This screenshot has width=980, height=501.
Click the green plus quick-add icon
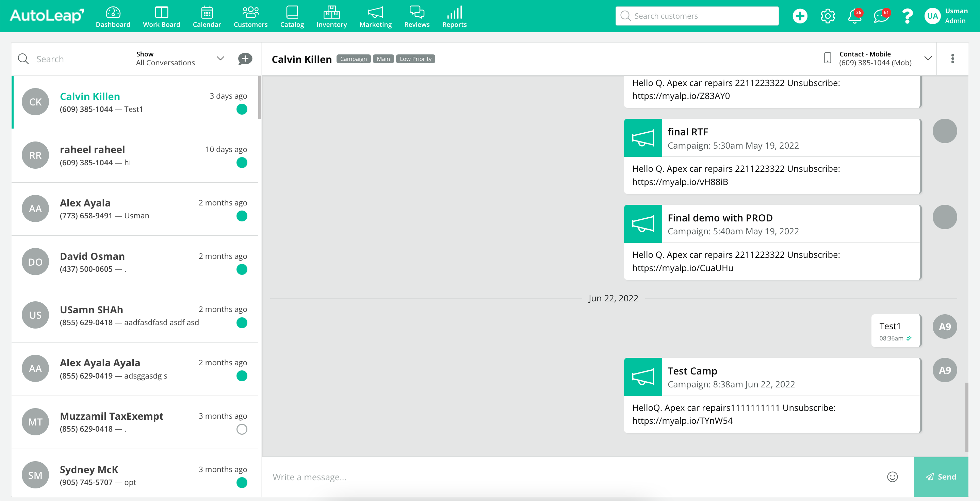(800, 16)
